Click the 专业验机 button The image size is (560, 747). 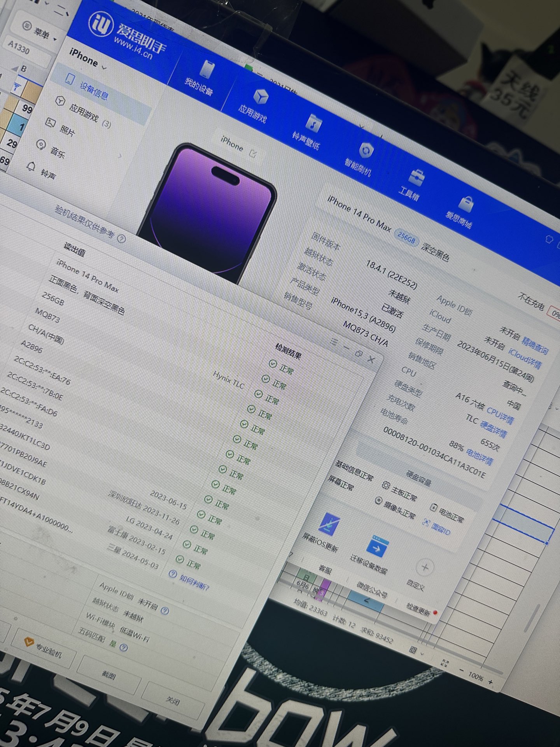point(44,648)
